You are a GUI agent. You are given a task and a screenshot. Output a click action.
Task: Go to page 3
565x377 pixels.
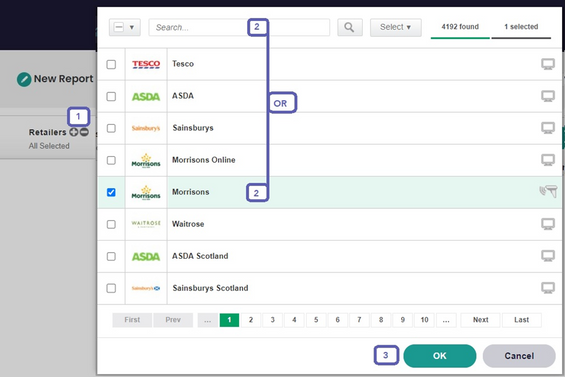click(x=272, y=320)
